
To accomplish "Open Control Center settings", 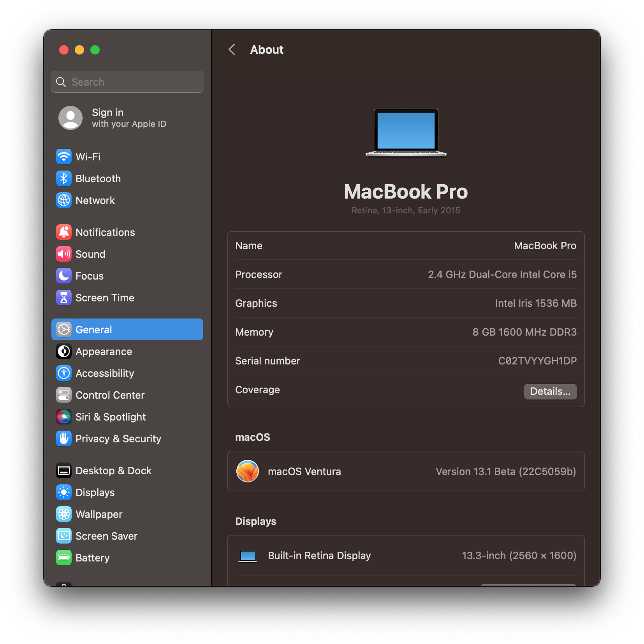I will [x=127, y=395].
